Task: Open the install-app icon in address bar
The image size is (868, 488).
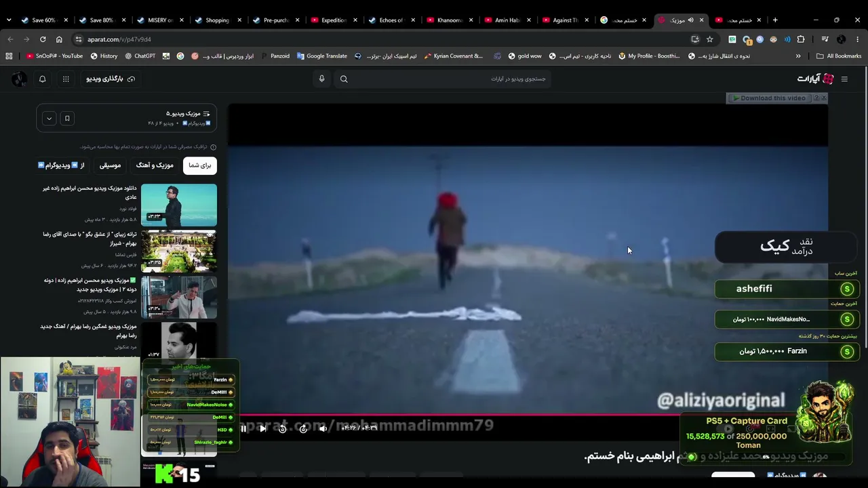Action: pyautogui.click(x=695, y=39)
